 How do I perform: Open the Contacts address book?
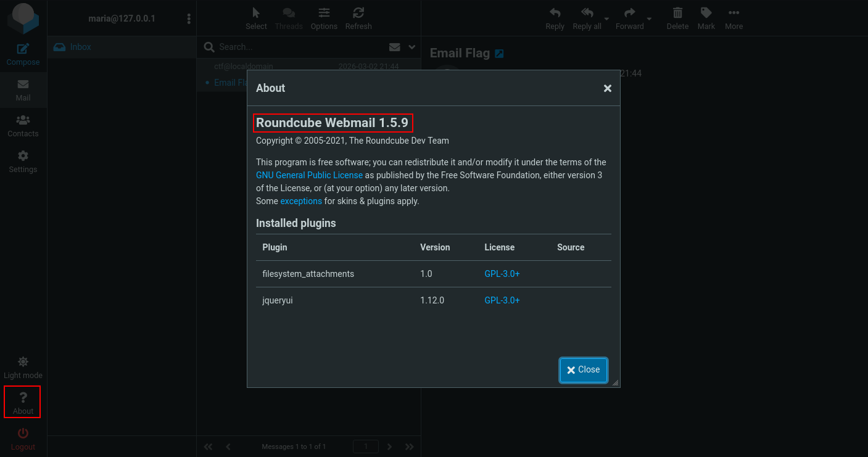pyautogui.click(x=23, y=126)
